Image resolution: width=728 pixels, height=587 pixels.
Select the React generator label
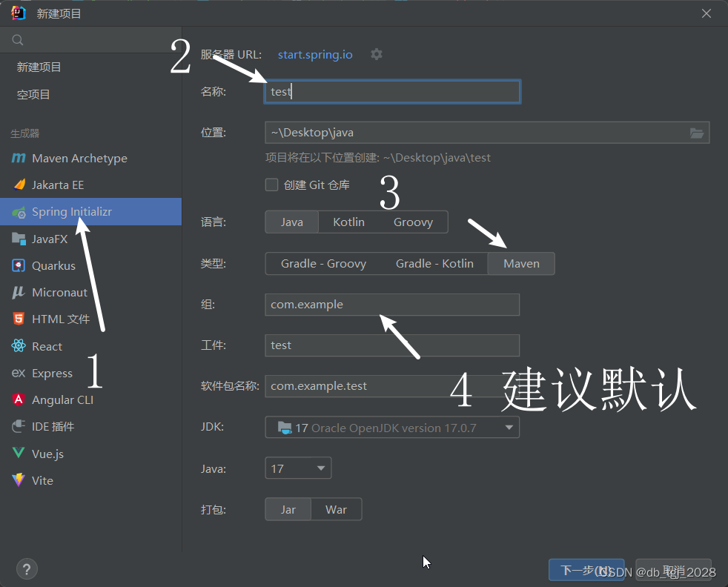tap(47, 346)
